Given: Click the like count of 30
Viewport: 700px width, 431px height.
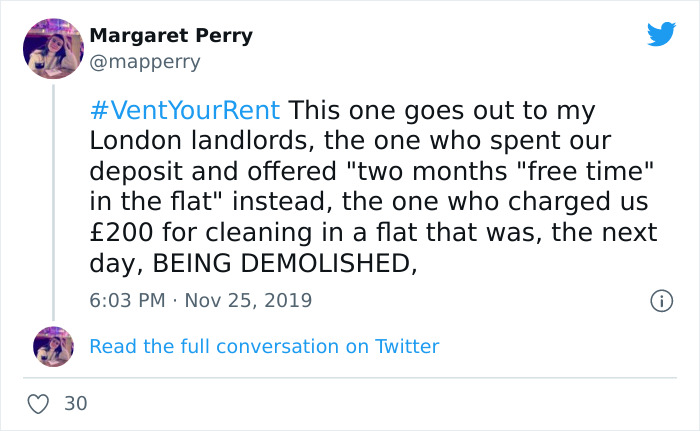Looking at the screenshot, I should coord(75,404).
